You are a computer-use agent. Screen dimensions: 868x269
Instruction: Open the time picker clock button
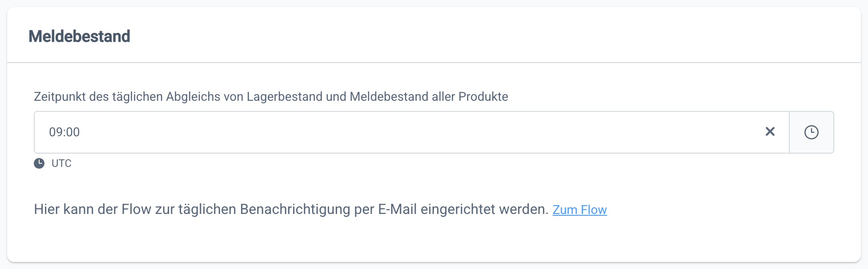click(811, 132)
